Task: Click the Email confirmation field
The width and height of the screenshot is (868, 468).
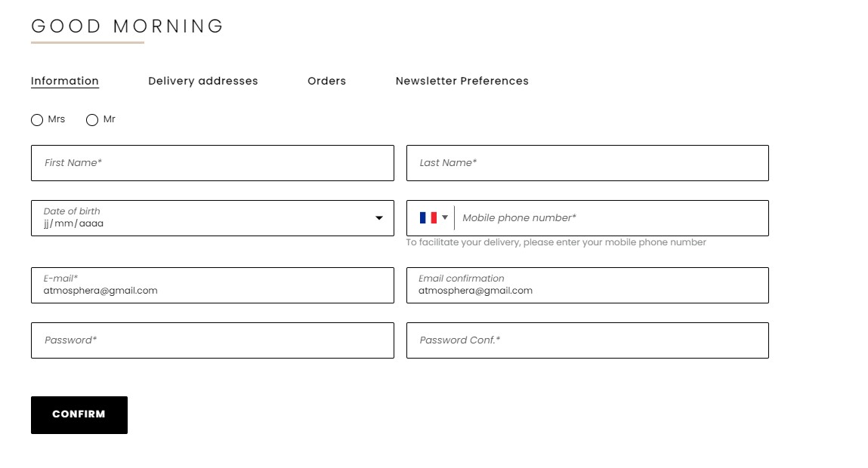Action: (x=587, y=285)
